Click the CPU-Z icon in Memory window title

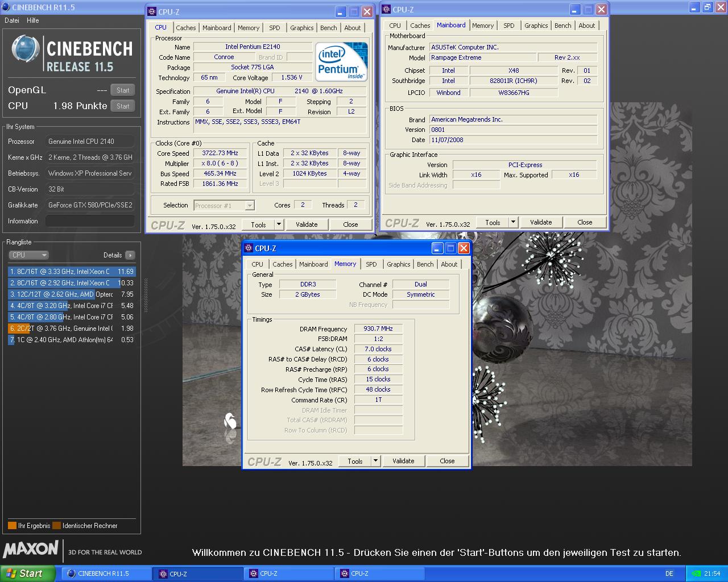pyautogui.click(x=248, y=248)
